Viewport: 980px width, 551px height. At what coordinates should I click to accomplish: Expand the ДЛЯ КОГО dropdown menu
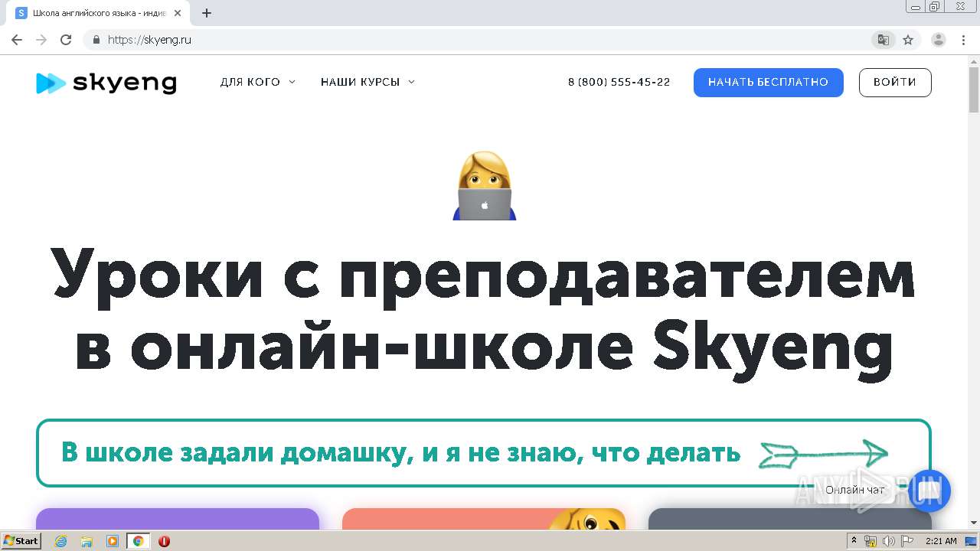[257, 82]
